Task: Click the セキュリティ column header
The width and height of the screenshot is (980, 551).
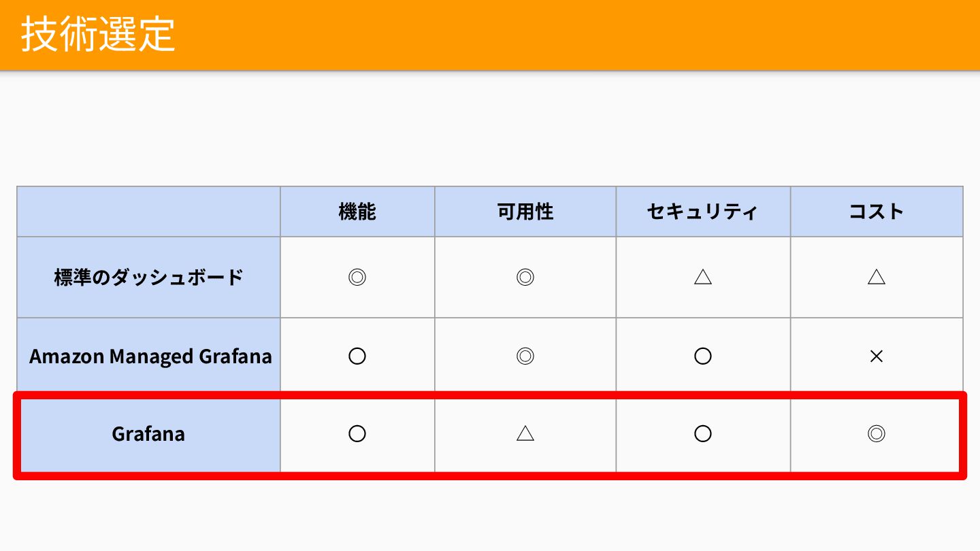Action: tap(703, 212)
